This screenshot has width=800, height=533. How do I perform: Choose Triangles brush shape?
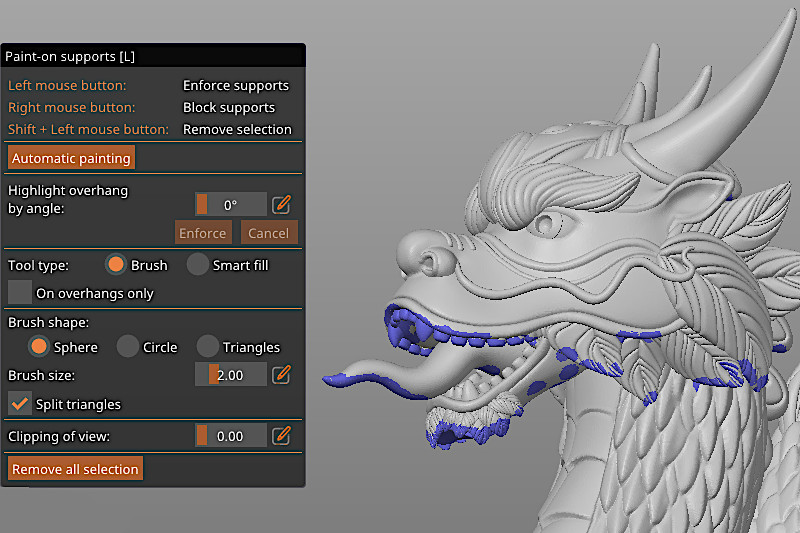pos(207,347)
